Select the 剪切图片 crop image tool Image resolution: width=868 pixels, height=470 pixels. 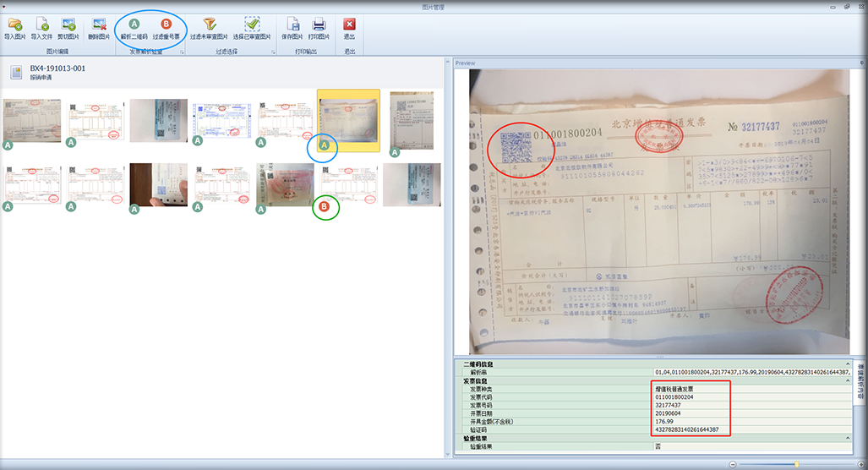point(68,24)
